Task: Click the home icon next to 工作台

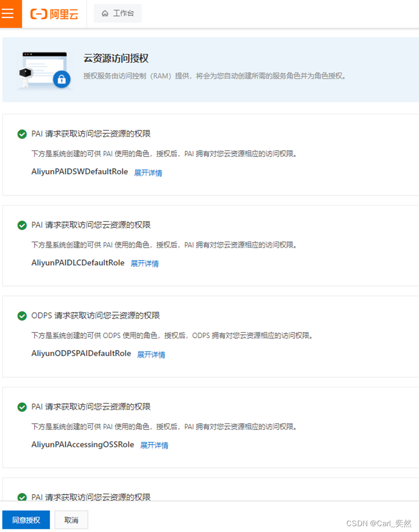Action: coord(105,14)
